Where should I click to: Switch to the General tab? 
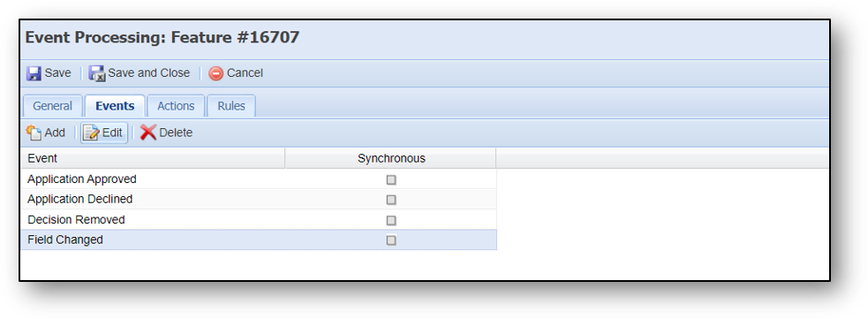[53, 106]
